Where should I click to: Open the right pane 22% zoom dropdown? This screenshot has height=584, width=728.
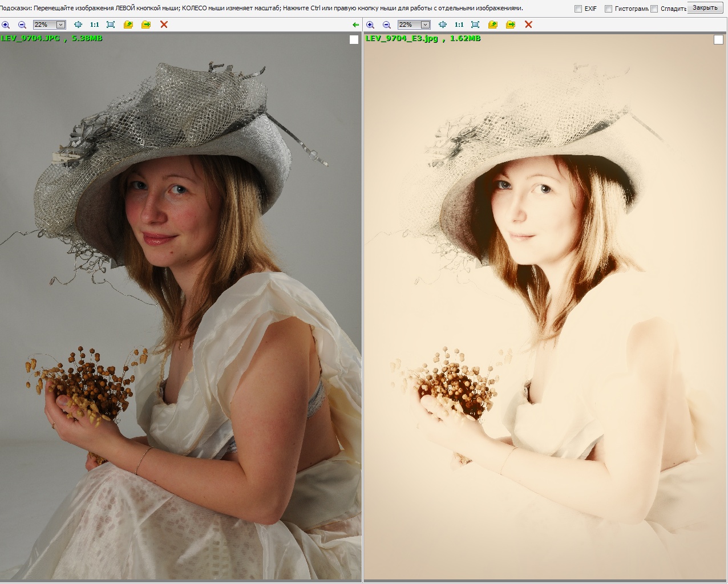(x=425, y=25)
